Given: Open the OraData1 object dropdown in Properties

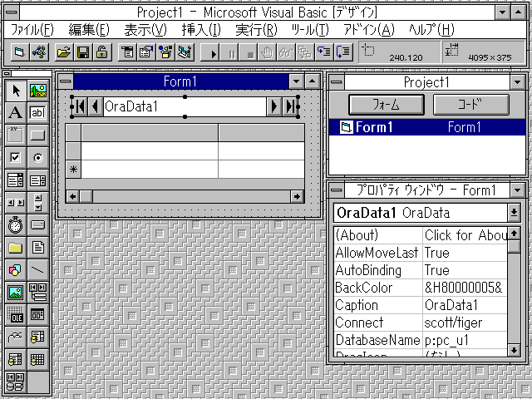Looking at the screenshot, I should (x=514, y=213).
